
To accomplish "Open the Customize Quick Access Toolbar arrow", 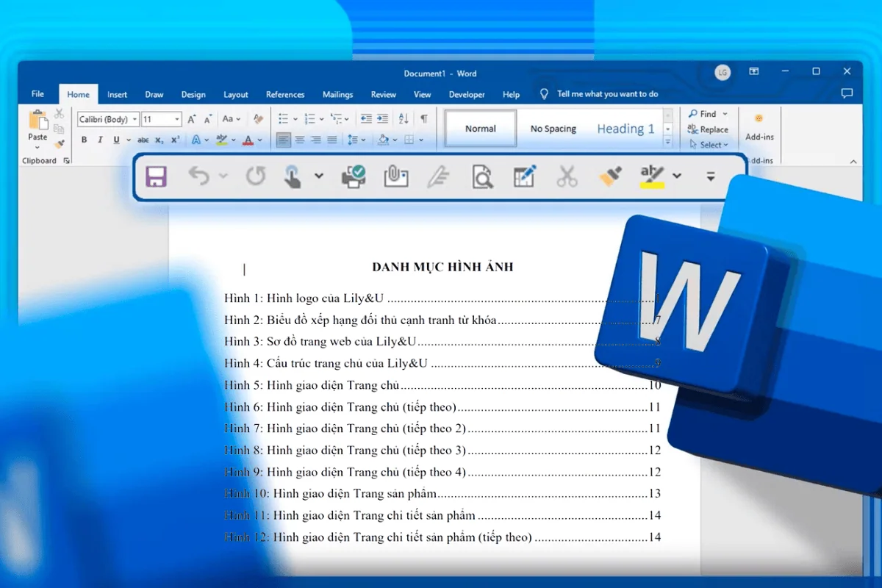I will coord(711,176).
